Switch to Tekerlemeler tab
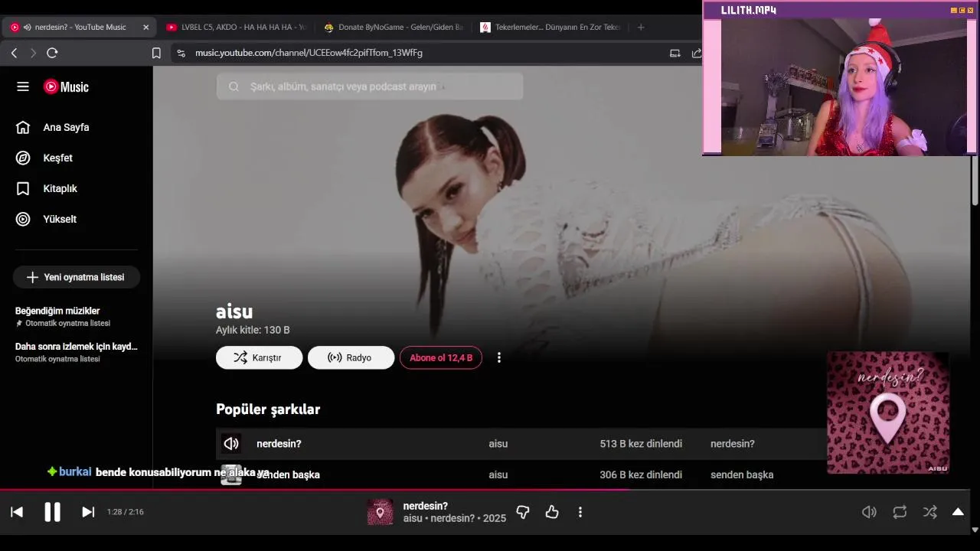Viewport: 980px width, 551px height. [550, 27]
